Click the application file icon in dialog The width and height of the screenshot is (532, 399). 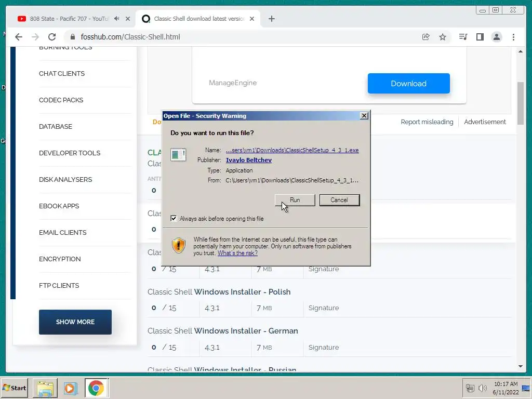[x=178, y=155]
